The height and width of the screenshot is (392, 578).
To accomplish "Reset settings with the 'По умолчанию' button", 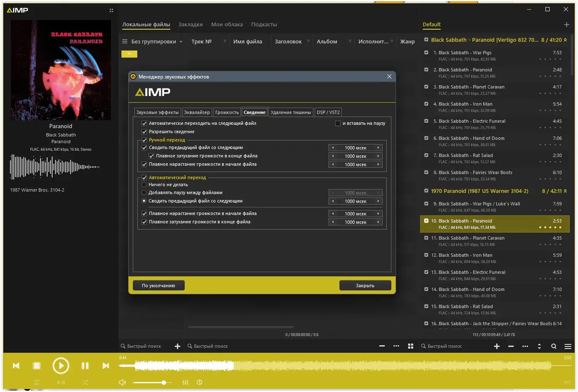I will pos(159,286).
